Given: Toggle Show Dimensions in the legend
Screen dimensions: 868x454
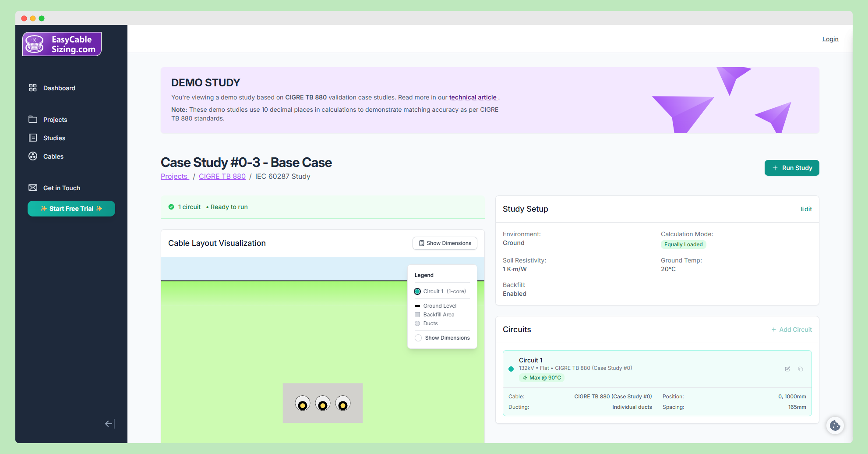Looking at the screenshot, I should (x=418, y=338).
